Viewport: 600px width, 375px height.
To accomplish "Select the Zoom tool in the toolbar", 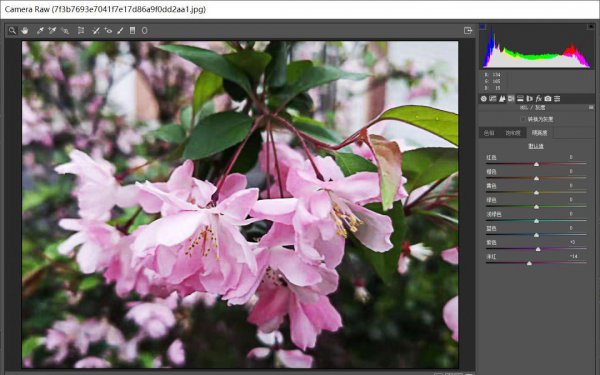I will 13,31.
